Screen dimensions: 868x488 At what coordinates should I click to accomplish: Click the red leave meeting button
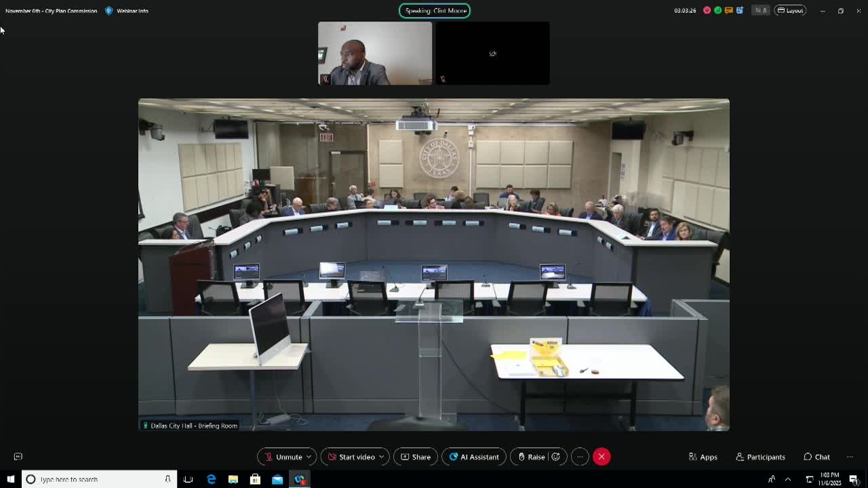pyautogui.click(x=601, y=457)
